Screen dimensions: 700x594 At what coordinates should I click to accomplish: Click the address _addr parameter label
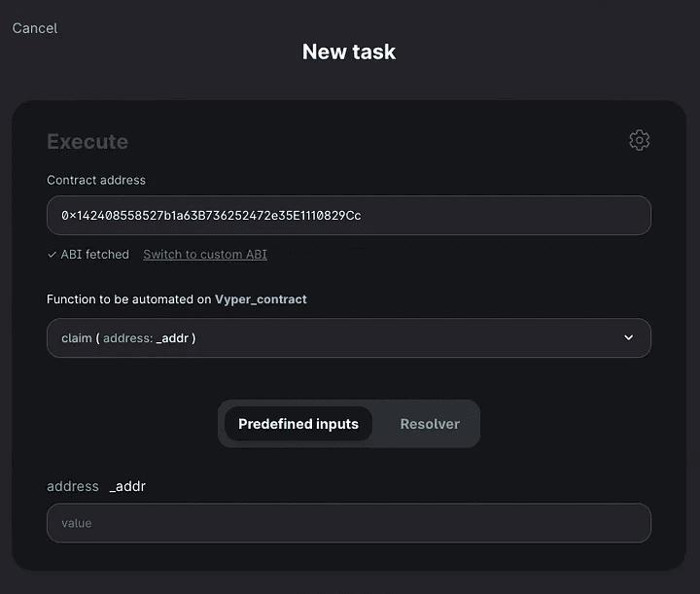point(96,486)
